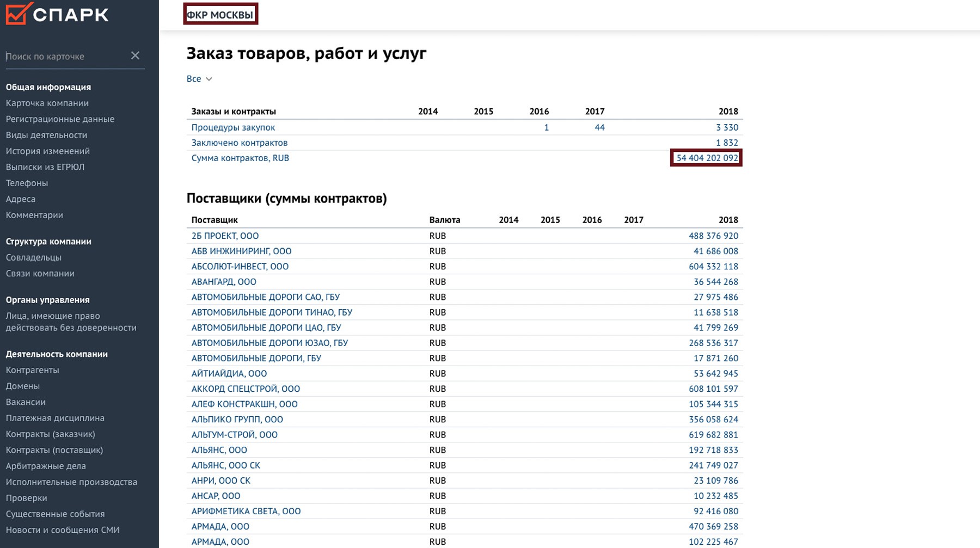The width and height of the screenshot is (980, 548).
Task: Click the Заключено контрактов link
Action: pyautogui.click(x=240, y=143)
